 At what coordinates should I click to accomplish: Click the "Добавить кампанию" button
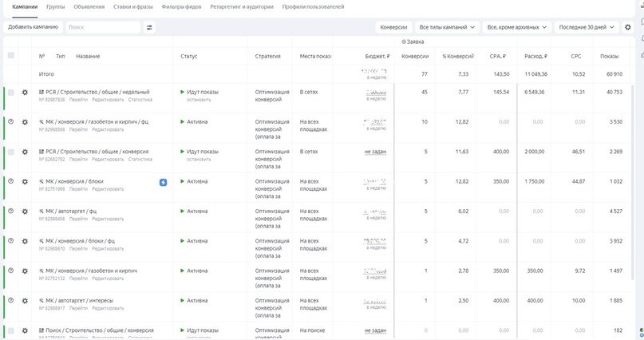coord(33,27)
